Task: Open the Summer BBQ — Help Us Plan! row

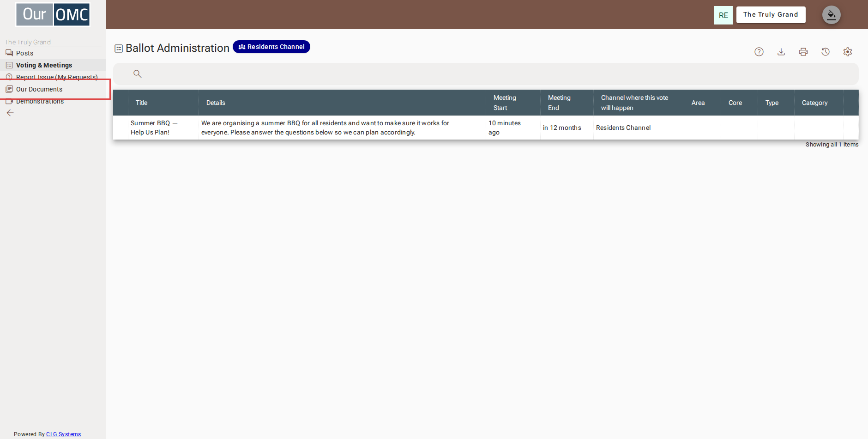Action: (486, 128)
